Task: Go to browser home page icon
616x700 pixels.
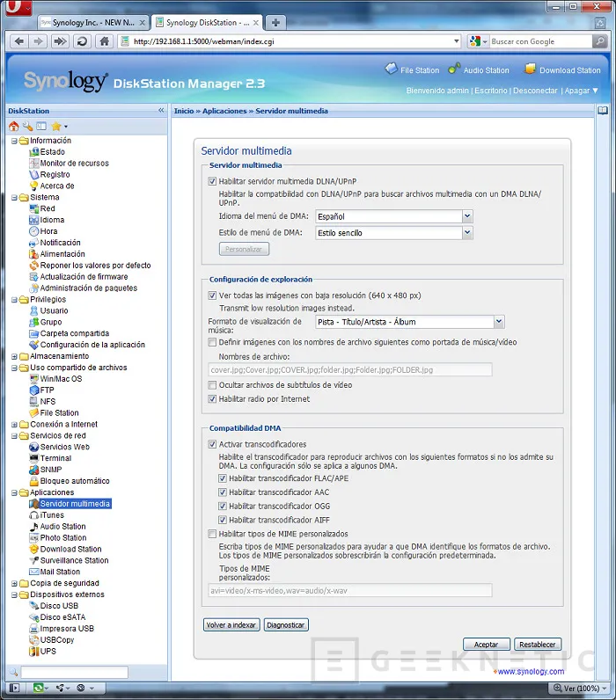Action: tap(104, 41)
